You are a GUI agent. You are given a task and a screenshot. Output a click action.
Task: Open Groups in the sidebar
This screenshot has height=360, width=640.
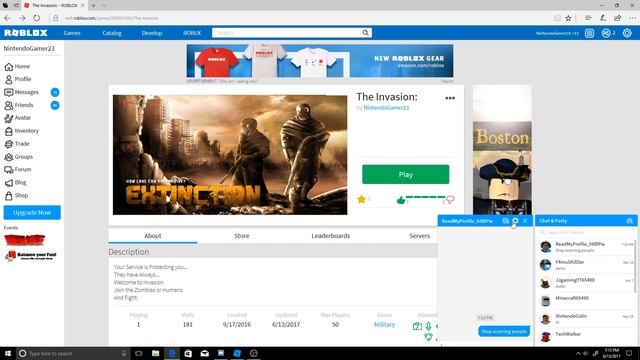click(x=18, y=157)
